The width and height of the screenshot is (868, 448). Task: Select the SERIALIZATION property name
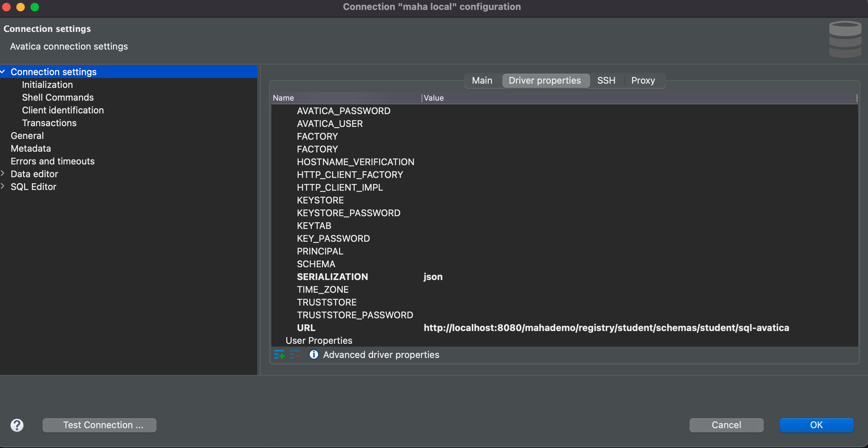click(332, 277)
